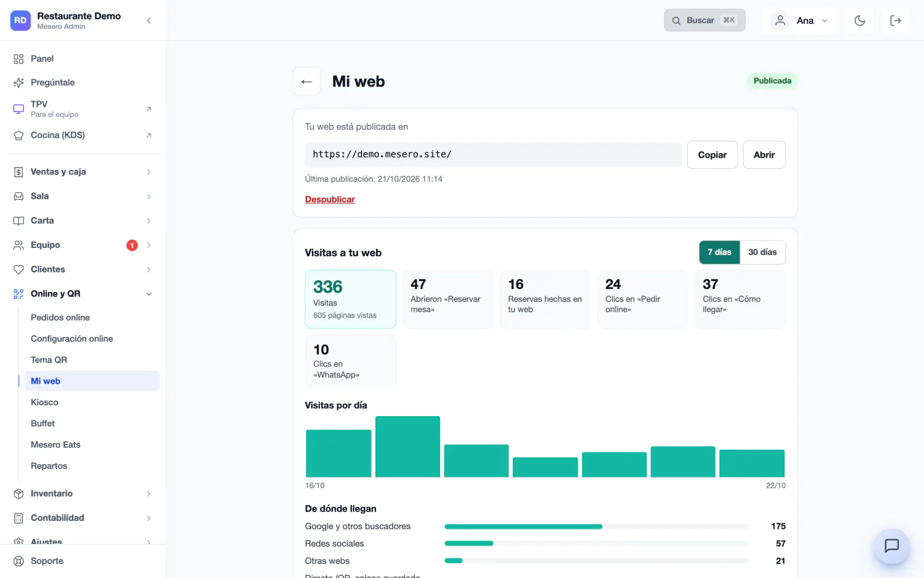Open Kiosco submenu item
The image size is (924, 578).
pyautogui.click(x=91, y=402)
